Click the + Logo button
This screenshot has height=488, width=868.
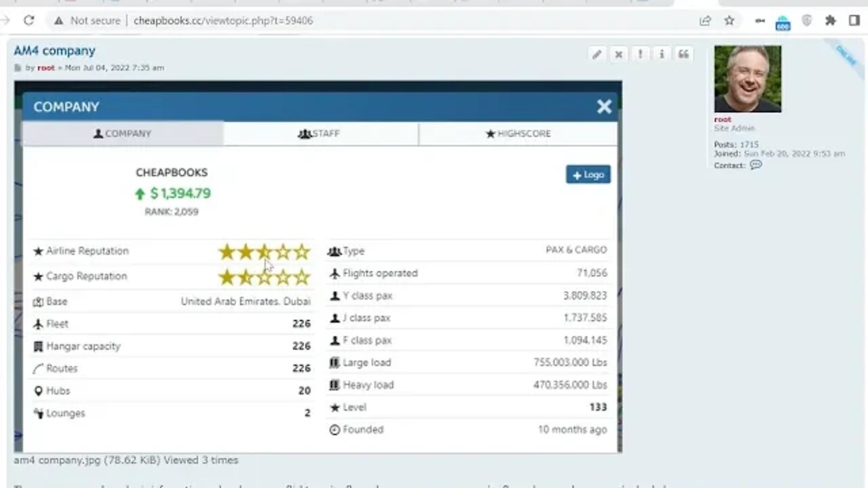click(x=588, y=175)
